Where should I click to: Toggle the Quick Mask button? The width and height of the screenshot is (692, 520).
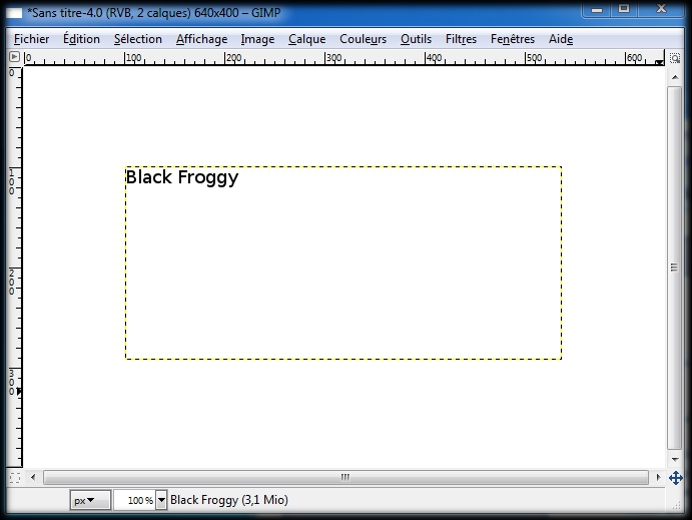pyautogui.click(x=14, y=478)
